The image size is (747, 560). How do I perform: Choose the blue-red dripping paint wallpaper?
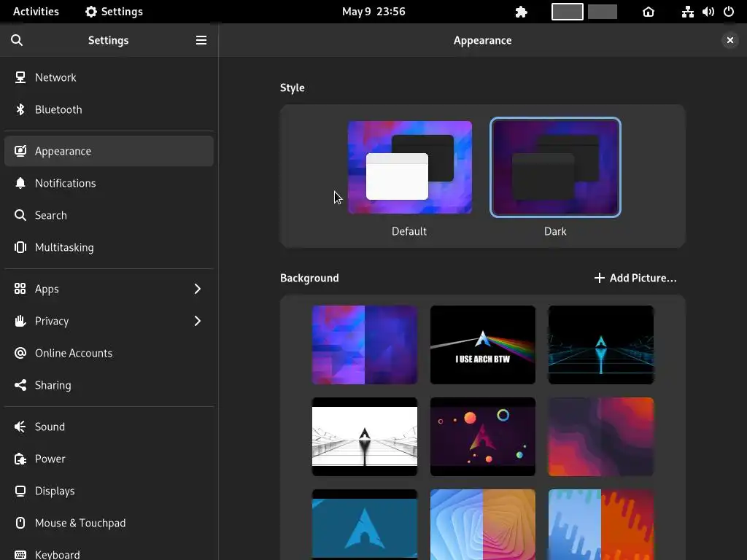point(601,525)
